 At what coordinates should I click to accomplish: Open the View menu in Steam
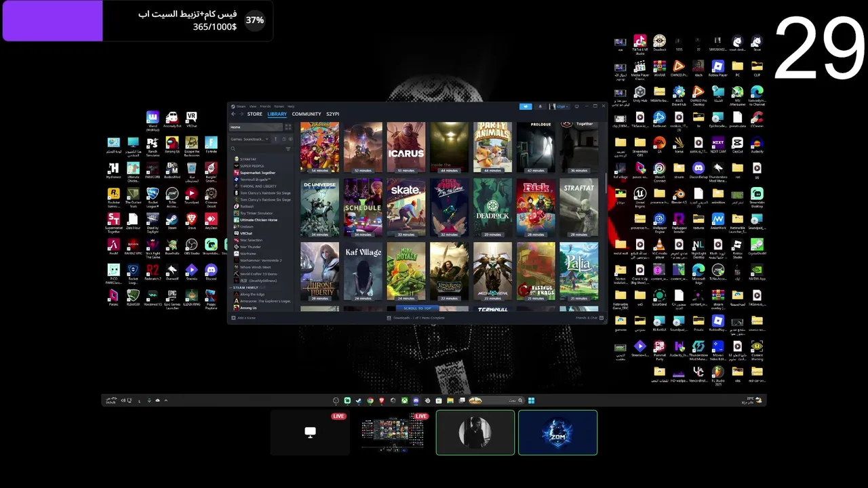[x=253, y=106]
